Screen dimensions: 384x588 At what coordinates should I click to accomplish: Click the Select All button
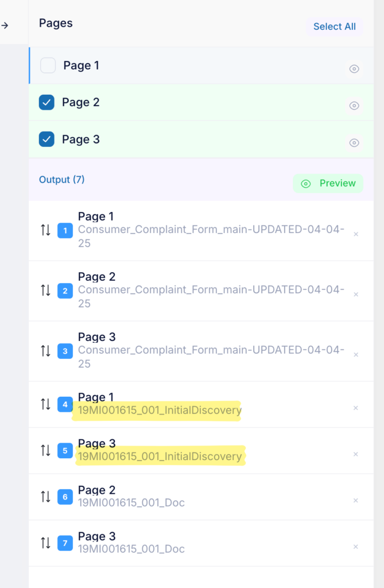point(335,26)
